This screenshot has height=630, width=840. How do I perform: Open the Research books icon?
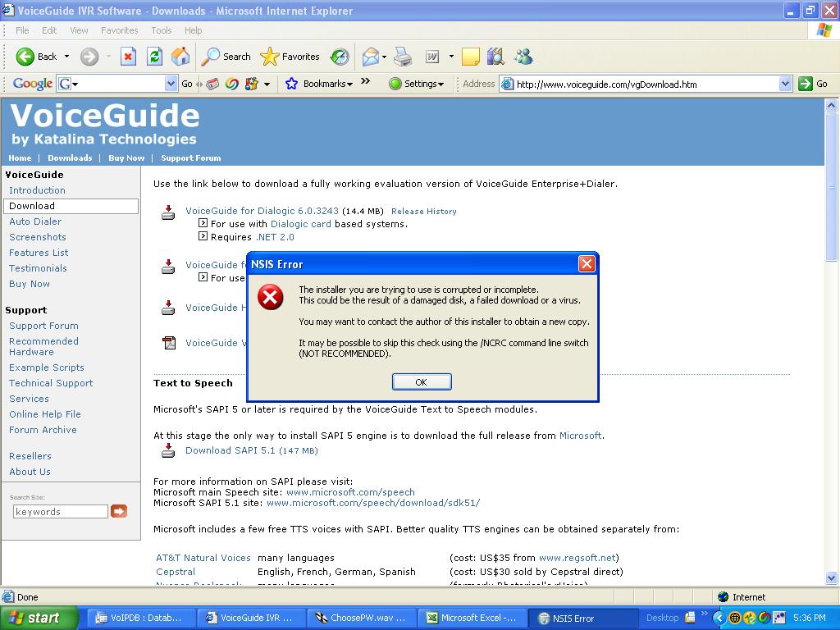click(x=496, y=57)
